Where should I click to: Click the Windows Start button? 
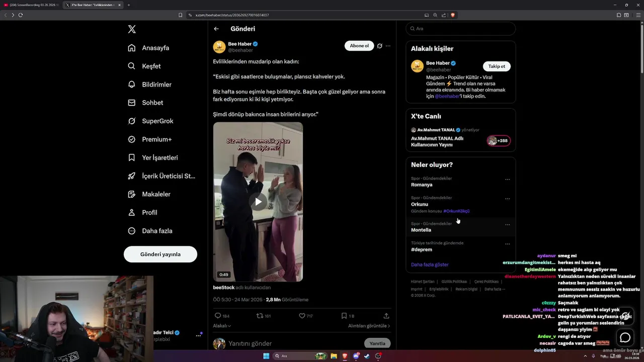266,356
